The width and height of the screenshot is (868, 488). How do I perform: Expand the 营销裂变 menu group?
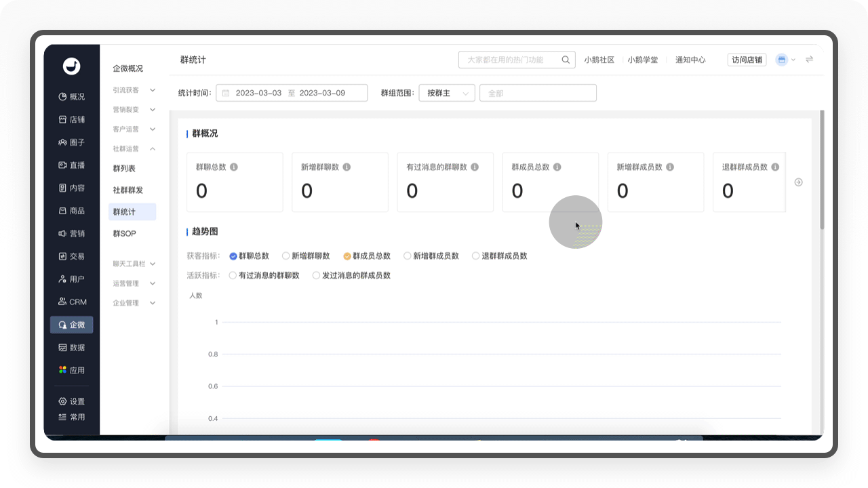(x=134, y=110)
